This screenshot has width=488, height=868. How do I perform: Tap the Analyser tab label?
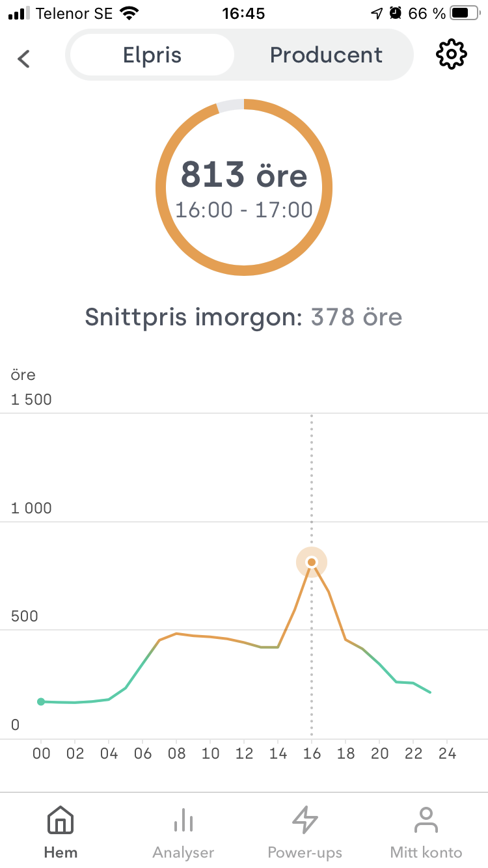pos(183,852)
